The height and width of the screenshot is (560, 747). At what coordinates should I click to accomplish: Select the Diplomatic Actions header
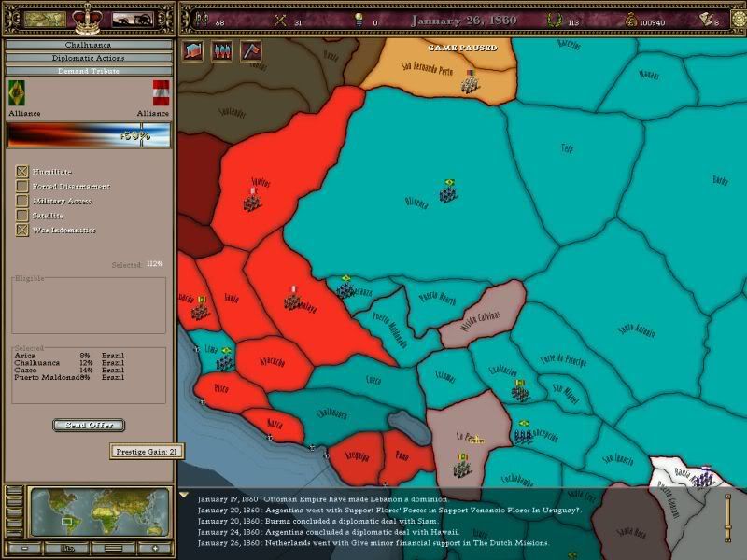pos(88,58)
